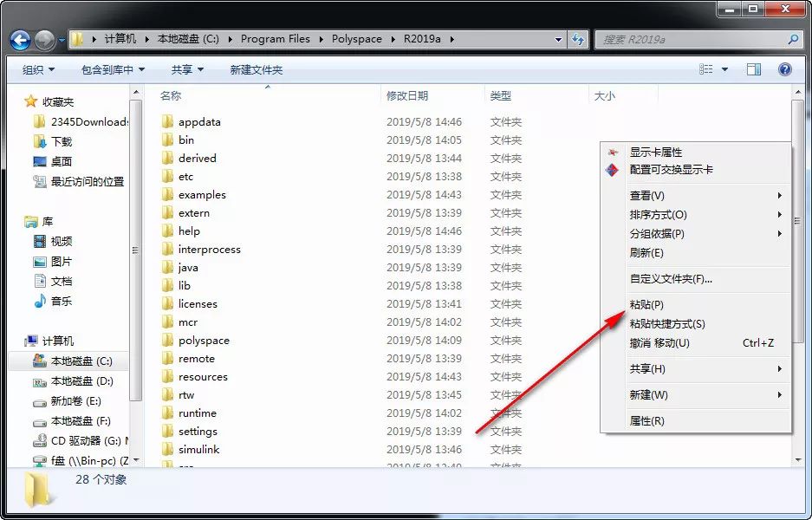Screen dimensions: 812x520
Task: Choose 粘贴快捷方式(S) from context menu
Action: (696, 324)
